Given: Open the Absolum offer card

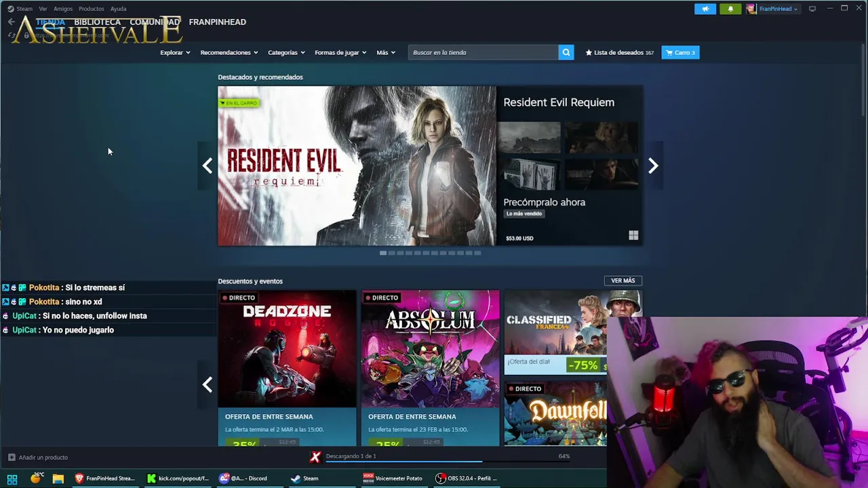Looking at the screenshot, I should pos(430,368).
